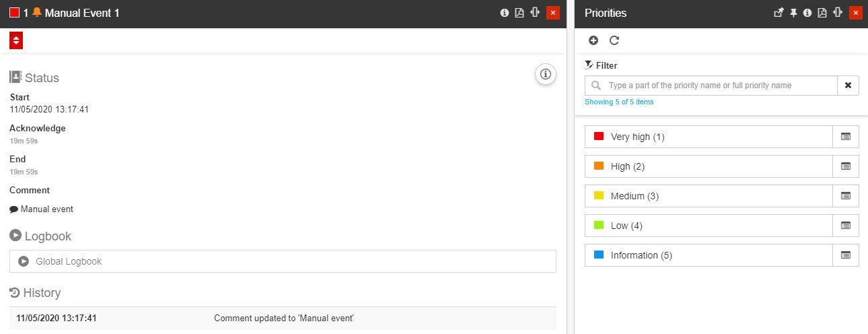This screenshot has width=868, height=334.
Task: Expand the Global Logbook entry
Action: click(x=283, y=261)
